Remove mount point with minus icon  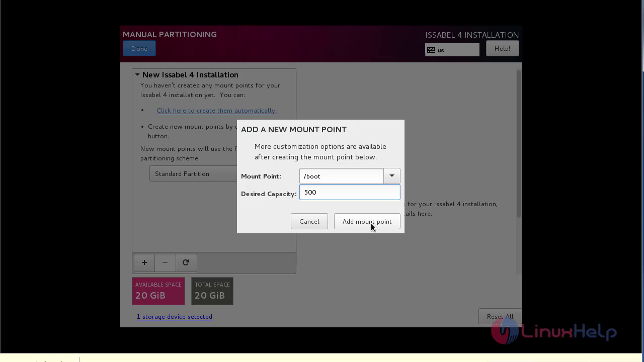165,262
